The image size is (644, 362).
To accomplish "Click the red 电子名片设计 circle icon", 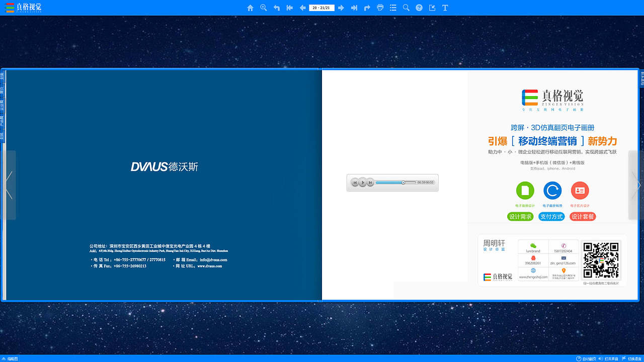I will tap(580, 191).
